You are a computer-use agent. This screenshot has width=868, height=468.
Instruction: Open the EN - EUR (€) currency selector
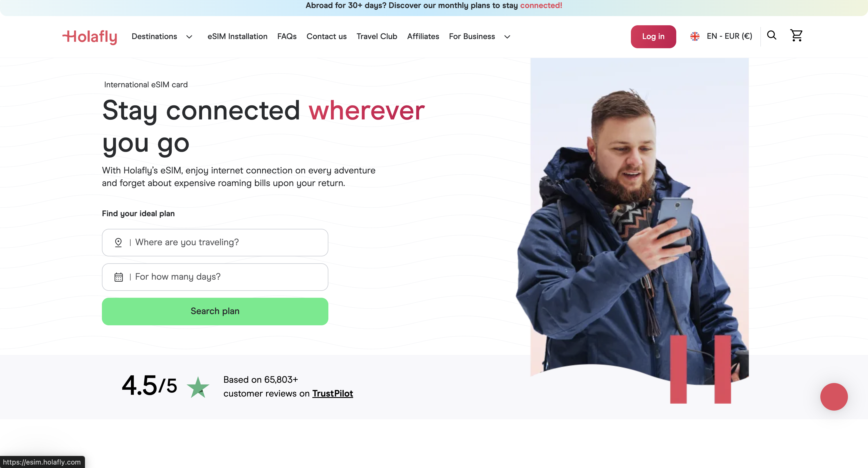point(729,36)
